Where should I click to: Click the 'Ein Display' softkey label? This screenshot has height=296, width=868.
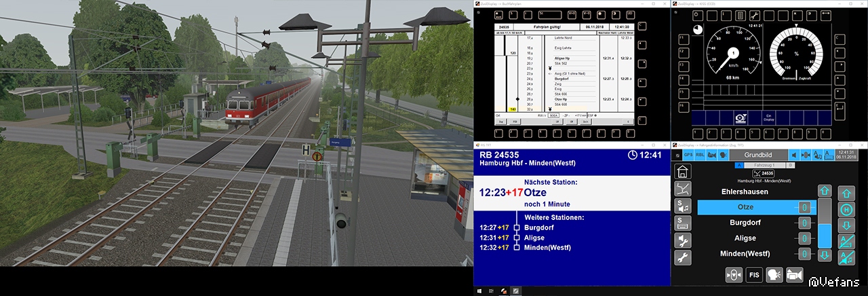[x=768, y=117]
